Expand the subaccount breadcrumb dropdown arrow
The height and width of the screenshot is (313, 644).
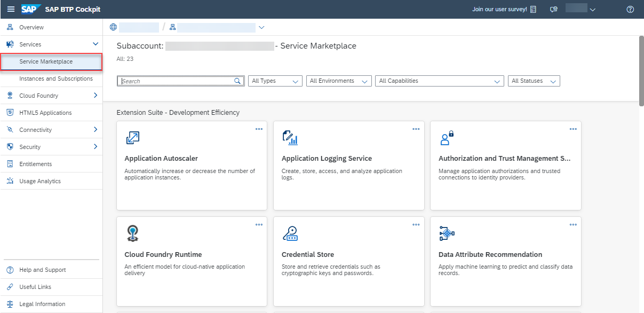pos(261,27)
